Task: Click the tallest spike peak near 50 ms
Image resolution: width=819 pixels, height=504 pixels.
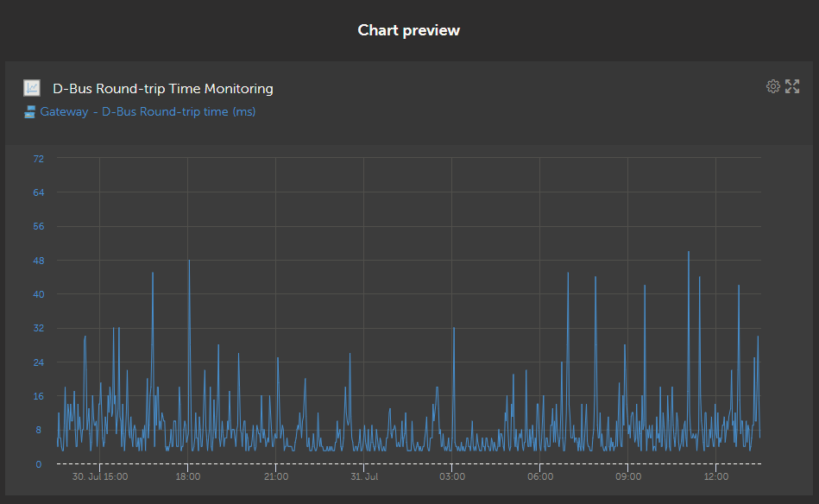Action: (689, 252)
